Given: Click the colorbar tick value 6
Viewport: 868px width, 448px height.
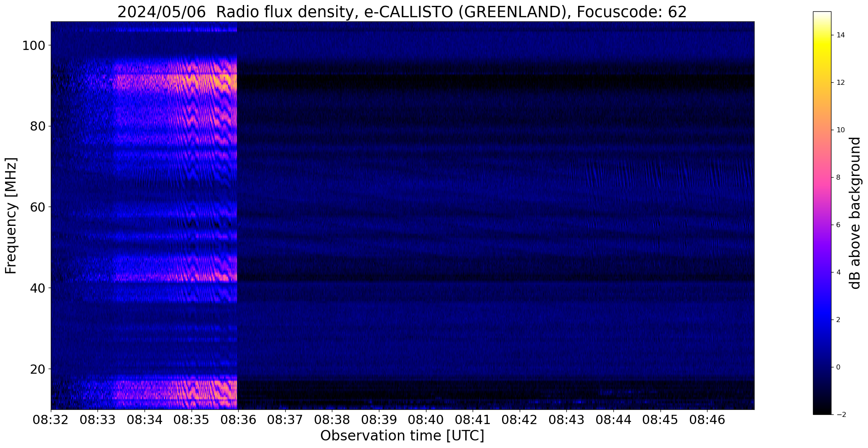Looking at the screenshot, I should point(839,225).
